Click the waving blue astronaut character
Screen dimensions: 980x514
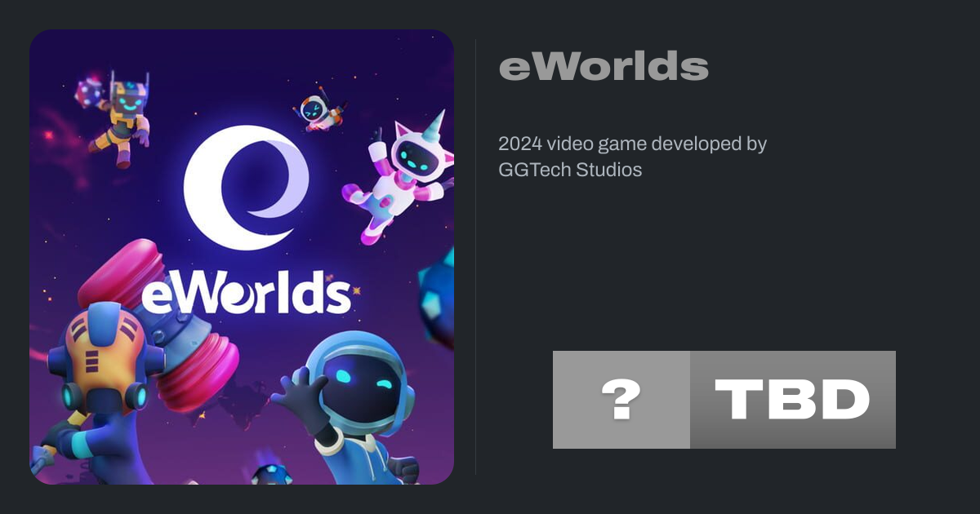point(351,408)
